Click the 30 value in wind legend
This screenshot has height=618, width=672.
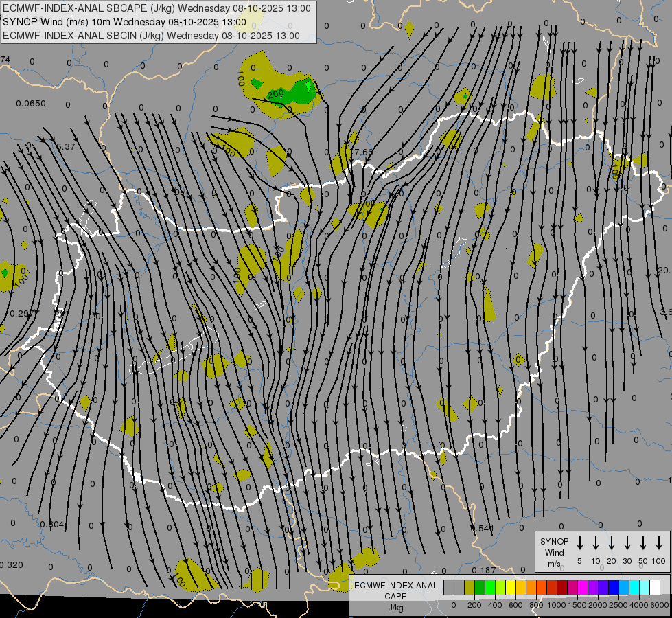tap(627, 561)
